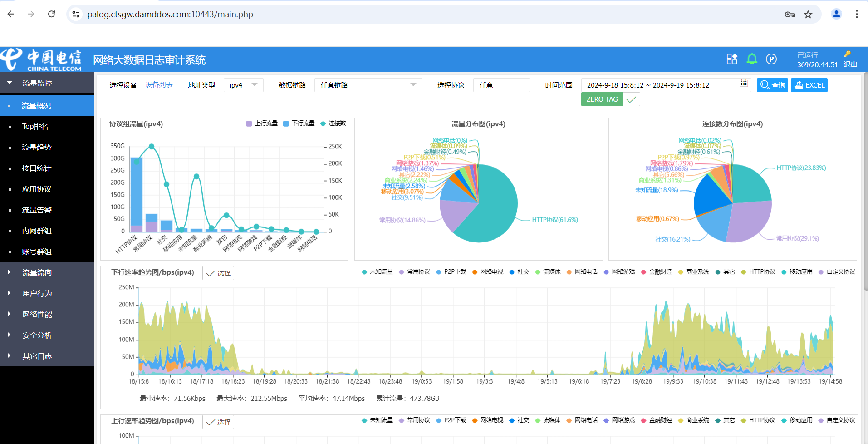Open the notification bell alerts

click(x=752, y=59)
